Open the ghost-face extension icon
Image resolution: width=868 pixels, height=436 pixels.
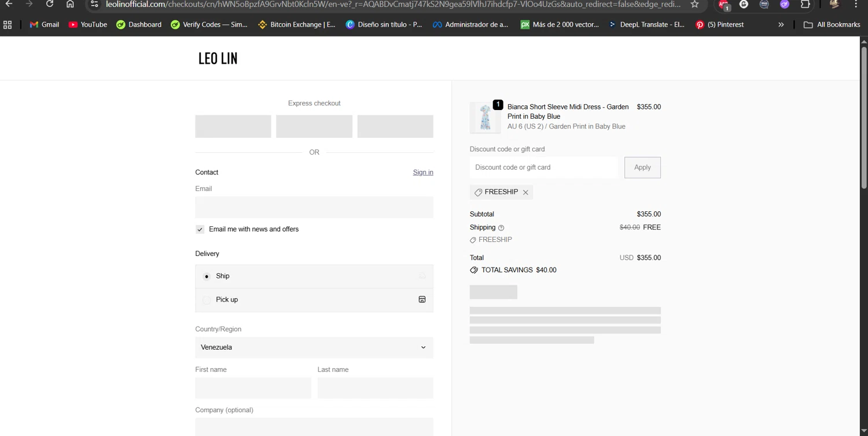(744, 4)
